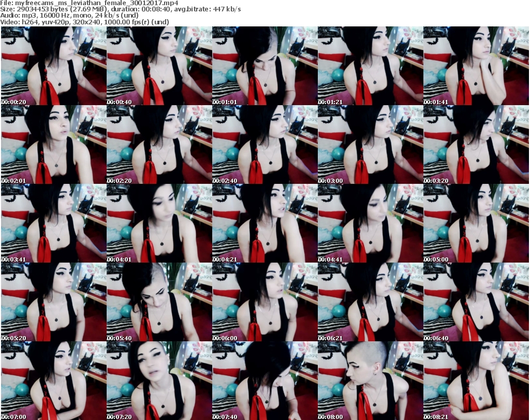Open the thumbnail stamped 00:05:00
Screen dimensions: 530x420
click(476, 224)
